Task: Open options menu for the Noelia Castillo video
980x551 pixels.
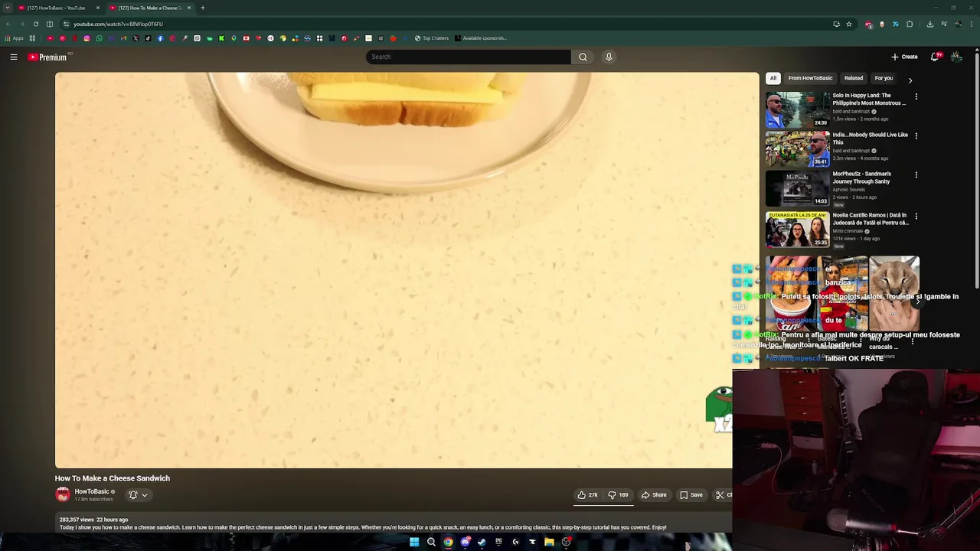Action: coord(916,216)
